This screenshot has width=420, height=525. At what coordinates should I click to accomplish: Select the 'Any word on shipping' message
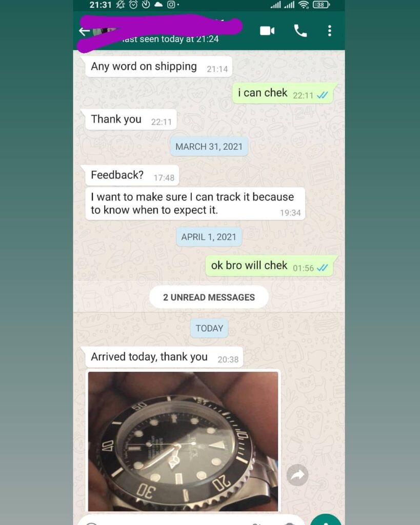point(158,67)
